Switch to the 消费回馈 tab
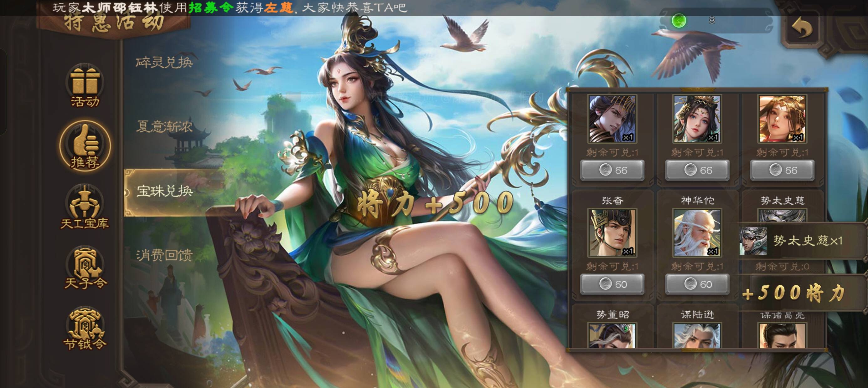This screenshot has height=388, width=868. [164, 255]
